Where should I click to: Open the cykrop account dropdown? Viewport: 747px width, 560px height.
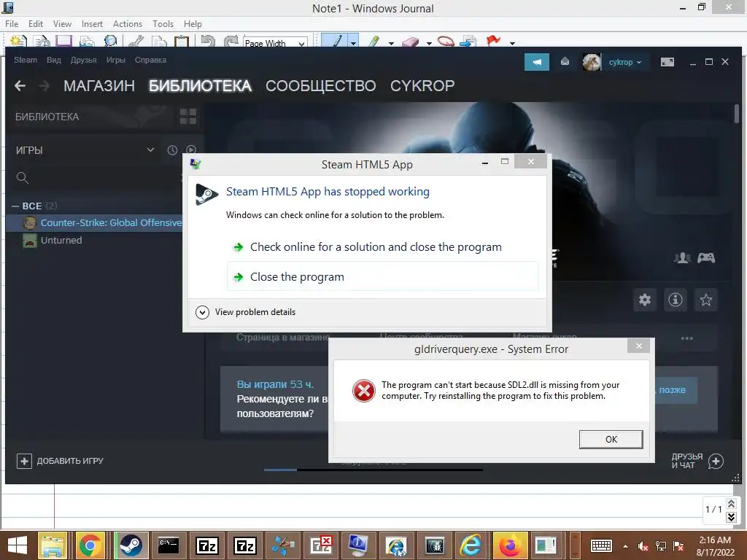tap(625, 62)
